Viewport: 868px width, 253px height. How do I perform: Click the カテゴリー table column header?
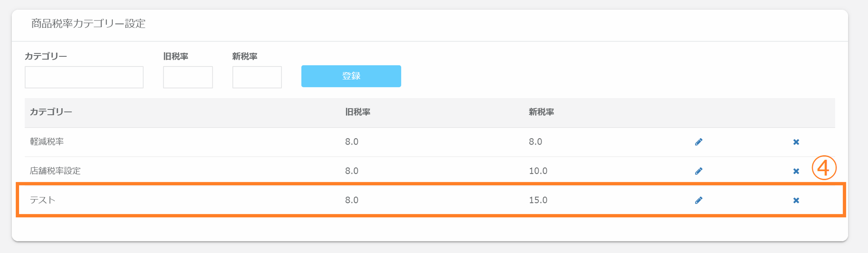[x=51, y=112]
